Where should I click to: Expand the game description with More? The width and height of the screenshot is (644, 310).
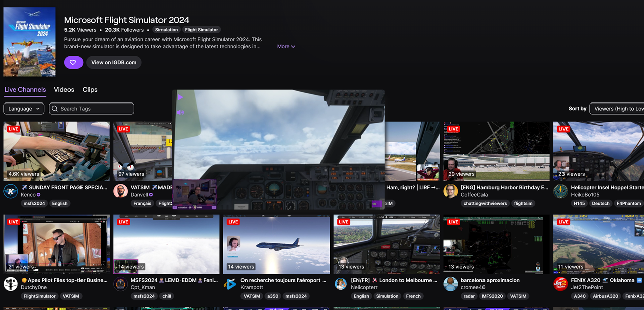[x=286, y=46]
